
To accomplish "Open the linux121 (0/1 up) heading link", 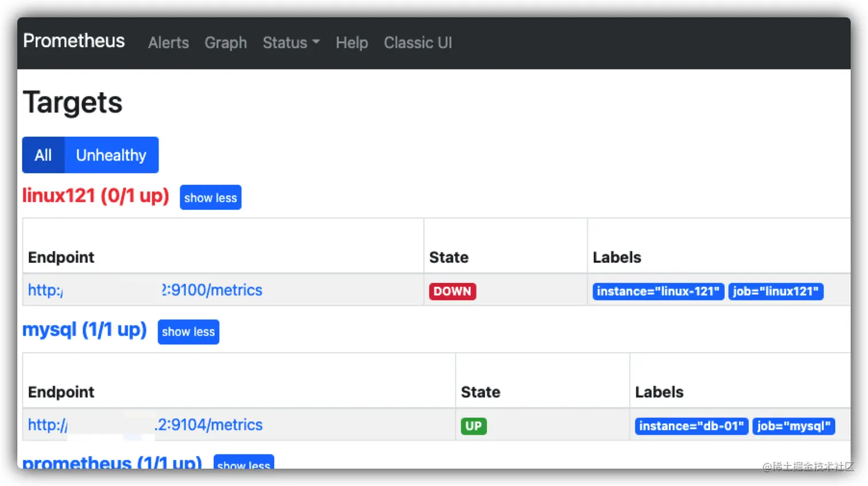I will pyautogui.click(x=96, y=196).
